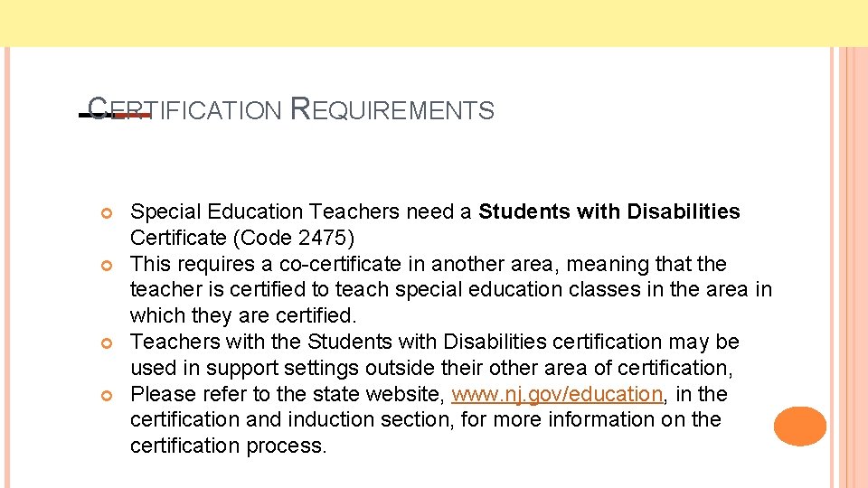Click the bold 'Students with Disabilities' text

pyautogui.click(x=609, y=212)
